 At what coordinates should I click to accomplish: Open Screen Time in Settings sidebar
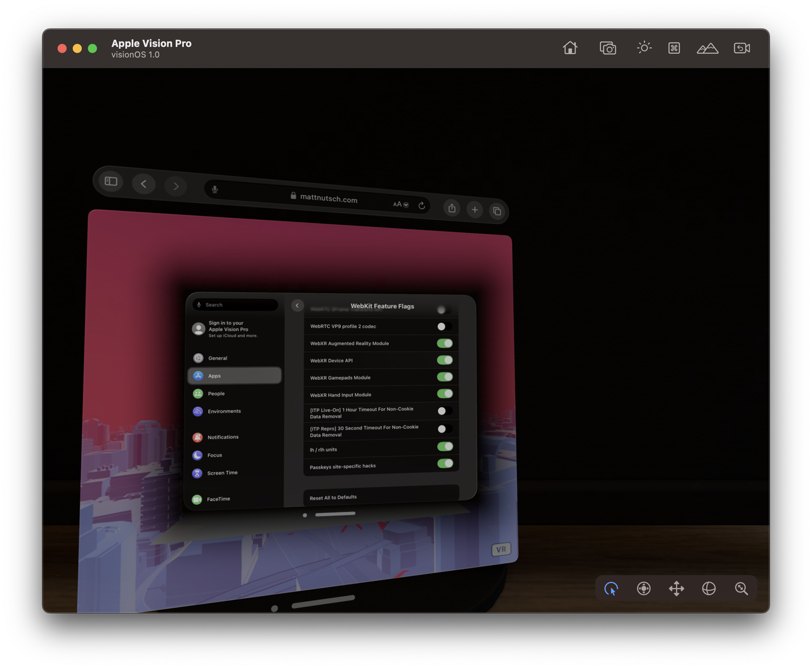click(235, 472)
